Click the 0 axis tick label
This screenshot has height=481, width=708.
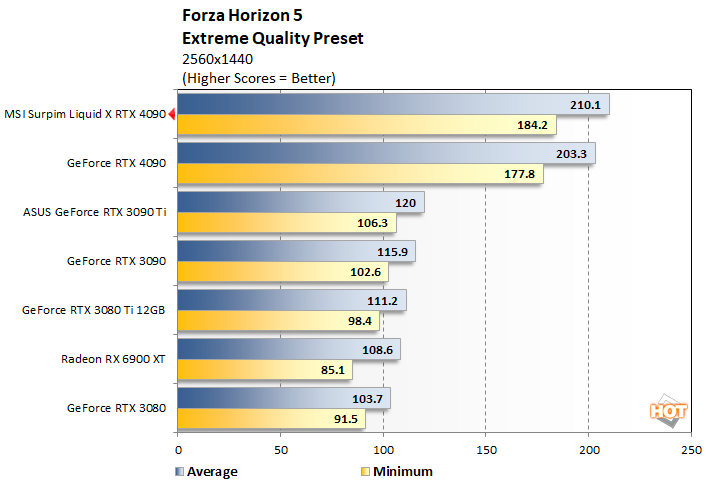(x=178, y=450)
